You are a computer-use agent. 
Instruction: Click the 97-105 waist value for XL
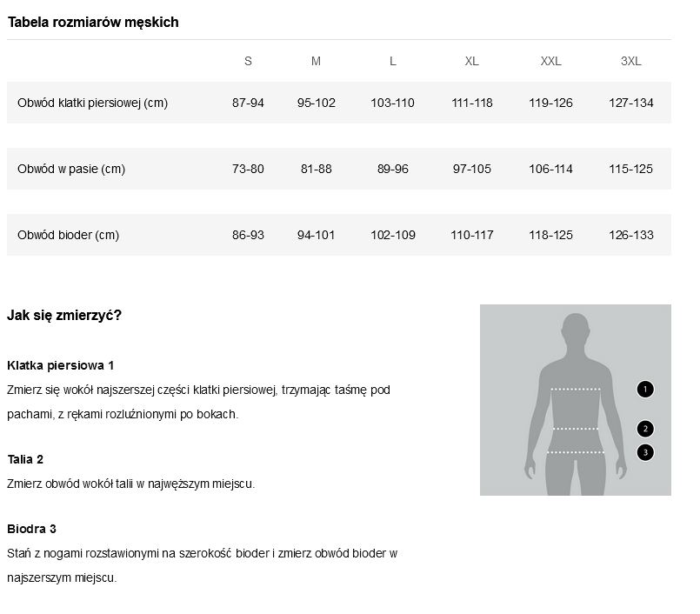coord(472,169)
